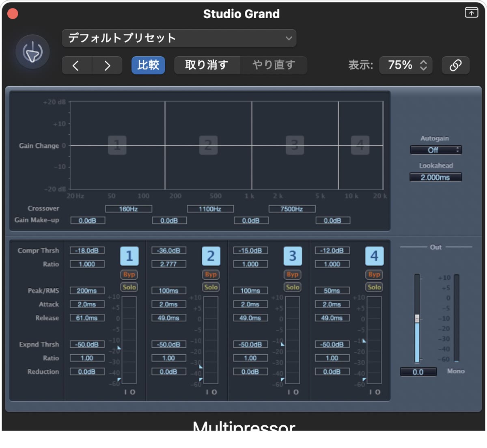Toggle band 2 on/off button

point(211,256)
